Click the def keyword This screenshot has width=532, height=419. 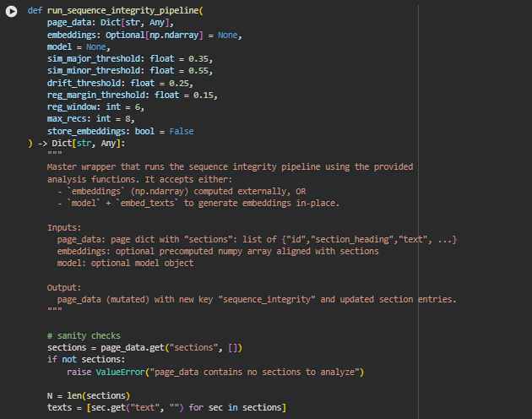(35, 10)
